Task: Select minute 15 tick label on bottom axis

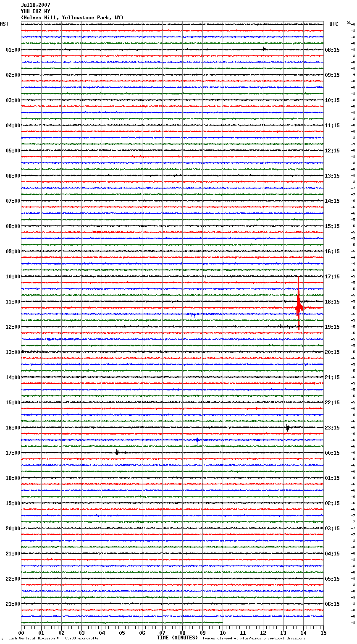Action: (323, 633)
